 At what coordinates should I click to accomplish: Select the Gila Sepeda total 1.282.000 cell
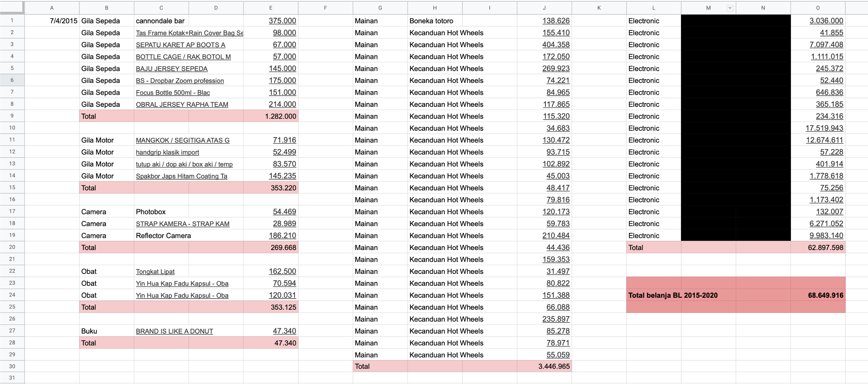280,116
